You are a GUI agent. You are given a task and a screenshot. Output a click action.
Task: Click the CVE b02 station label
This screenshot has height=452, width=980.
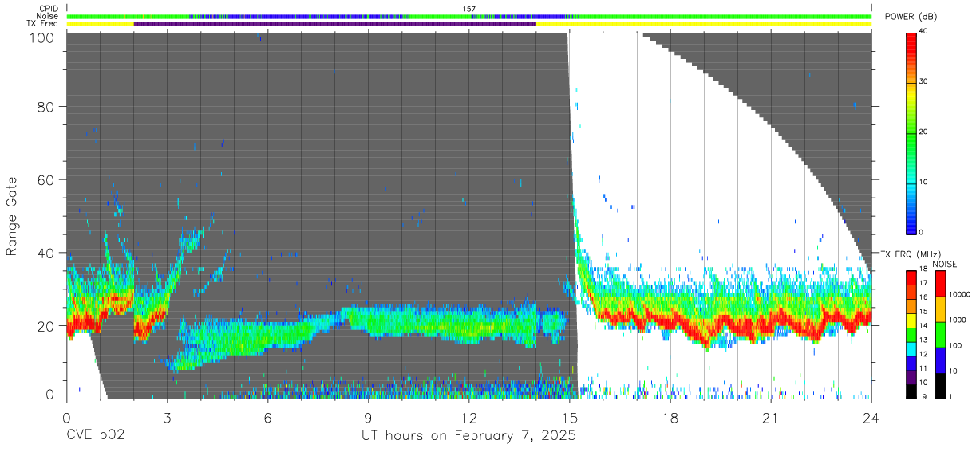pos(95,436)
